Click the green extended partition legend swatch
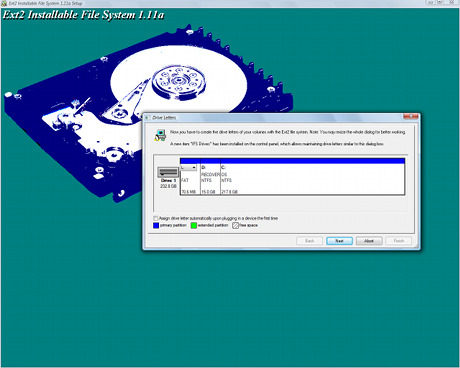This screenshot has width=460, height=368. (x=194, y=225)
